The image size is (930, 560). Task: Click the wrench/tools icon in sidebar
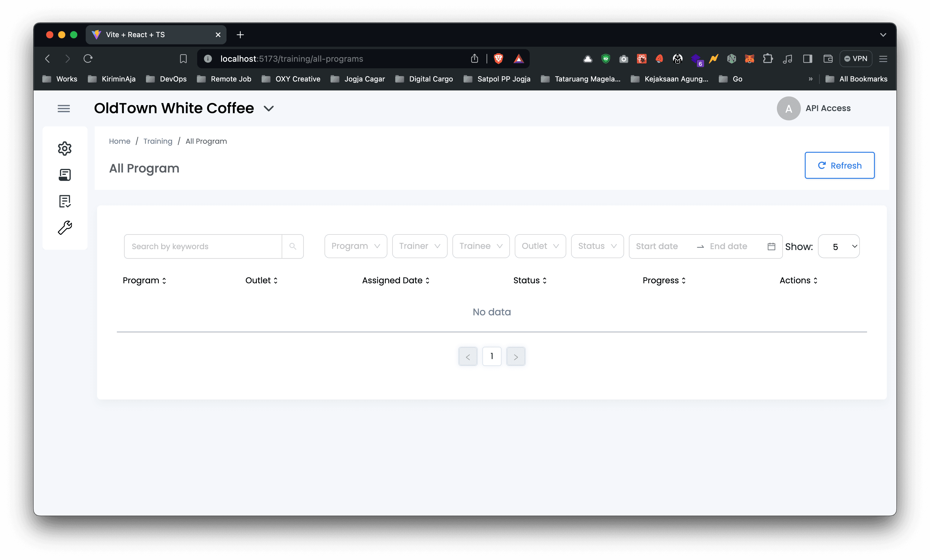tap(64, 228)
